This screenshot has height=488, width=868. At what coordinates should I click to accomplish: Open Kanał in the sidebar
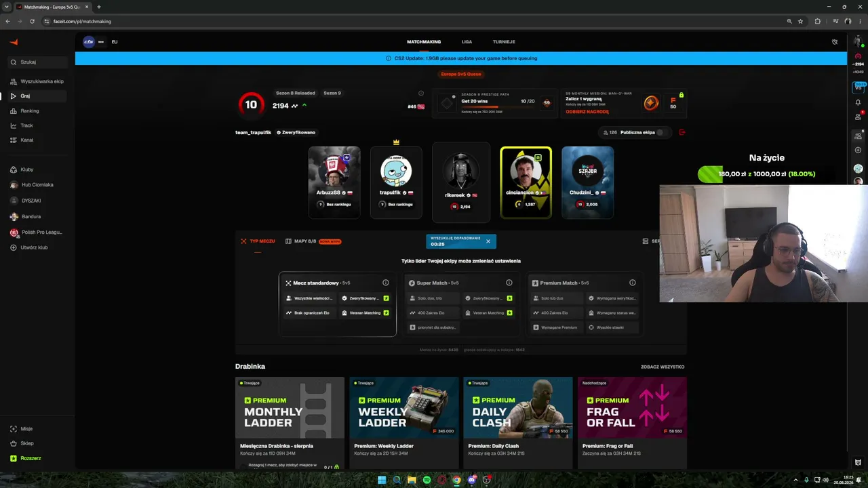coord(28,140)
